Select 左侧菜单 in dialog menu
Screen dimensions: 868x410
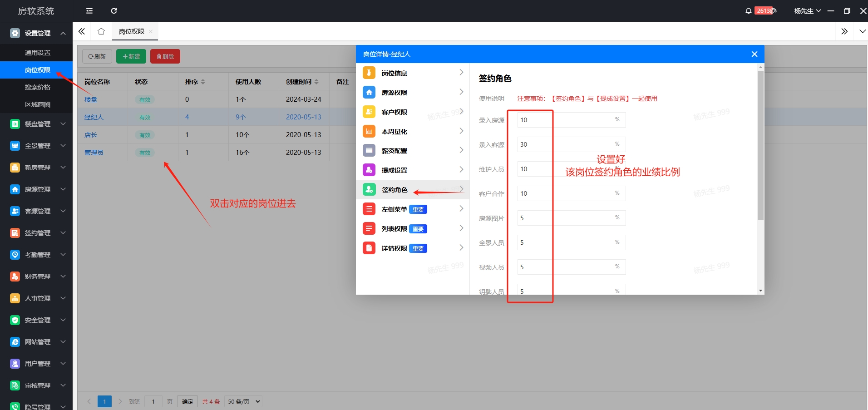(394, 209)
